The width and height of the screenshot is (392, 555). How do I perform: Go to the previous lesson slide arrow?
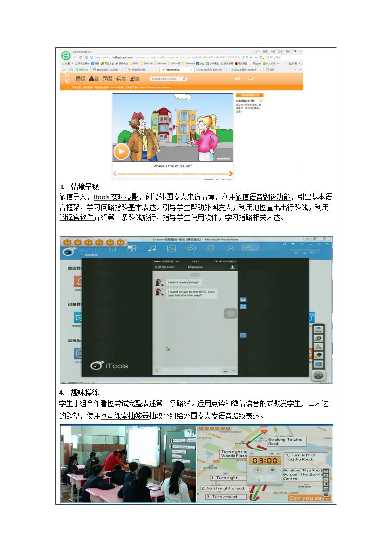coord(115,174)
